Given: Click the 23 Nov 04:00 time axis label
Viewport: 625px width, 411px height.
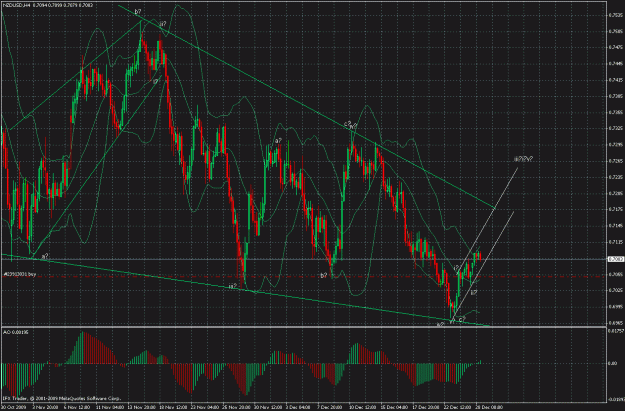Looking at the screenshot, I should tap(205, 407).
